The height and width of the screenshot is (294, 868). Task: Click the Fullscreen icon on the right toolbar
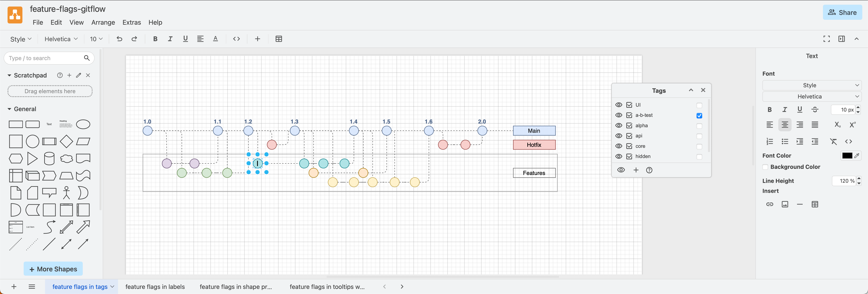click(826, 39)
